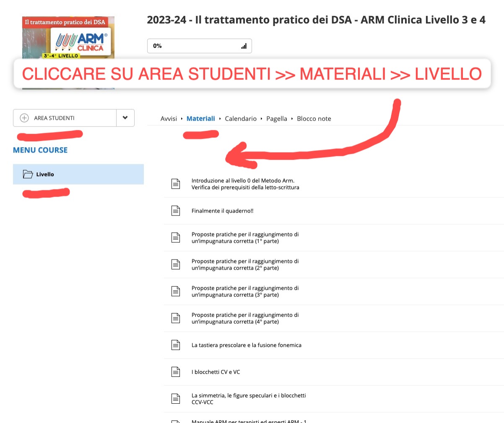This screenshot has width=504, height=423.
Task: Click document icon for La simmetria item
Action: click(176, 398)
